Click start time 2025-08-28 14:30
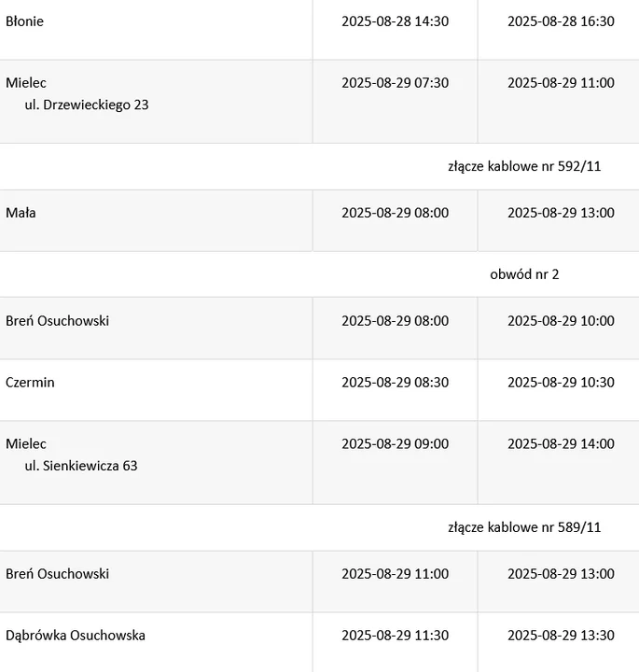The image size is (639, 672). [395, 21]
